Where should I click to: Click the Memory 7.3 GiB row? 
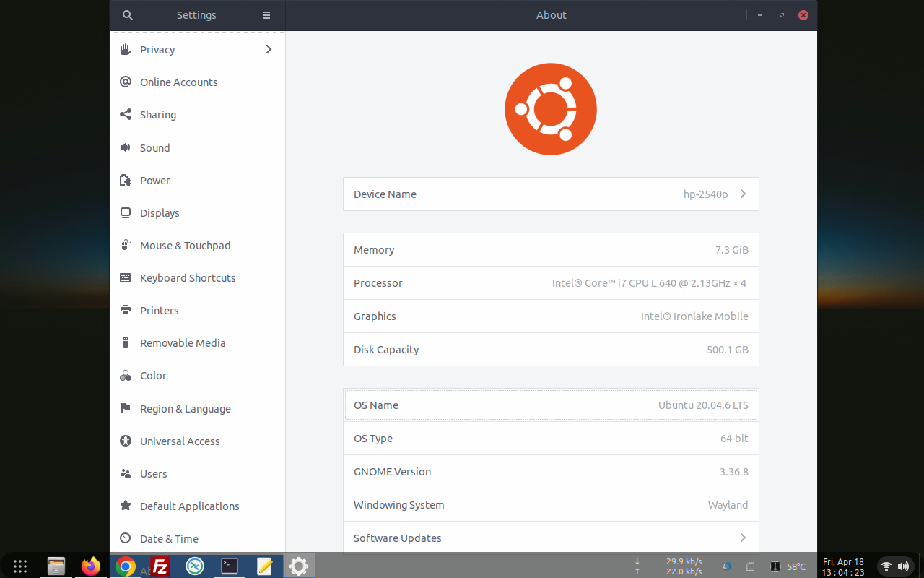tap(551, 249)
